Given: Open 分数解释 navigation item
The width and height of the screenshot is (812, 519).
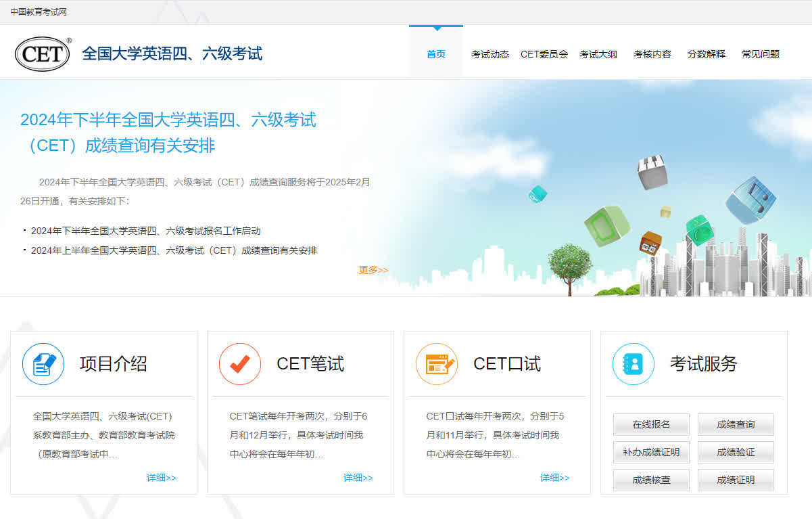Looking at the screenshot, I should [x=707, y=54].
